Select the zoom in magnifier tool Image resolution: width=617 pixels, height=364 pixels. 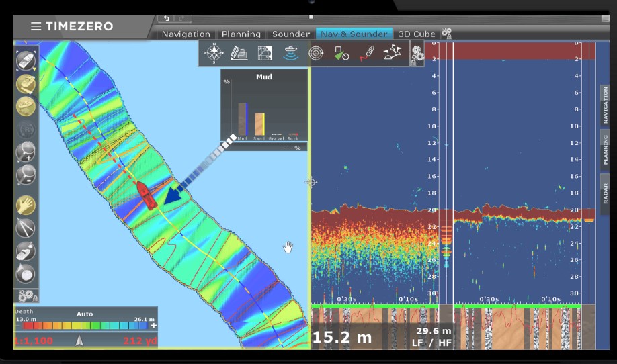pos(26,152)
